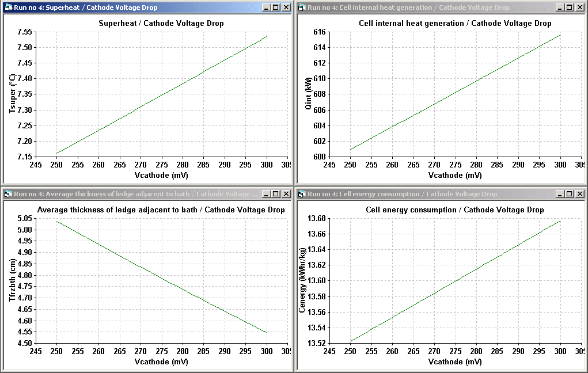Open the Superheat window's system menu icon
The height and width of the screenshot is (373, 588).
click(8, 7)
